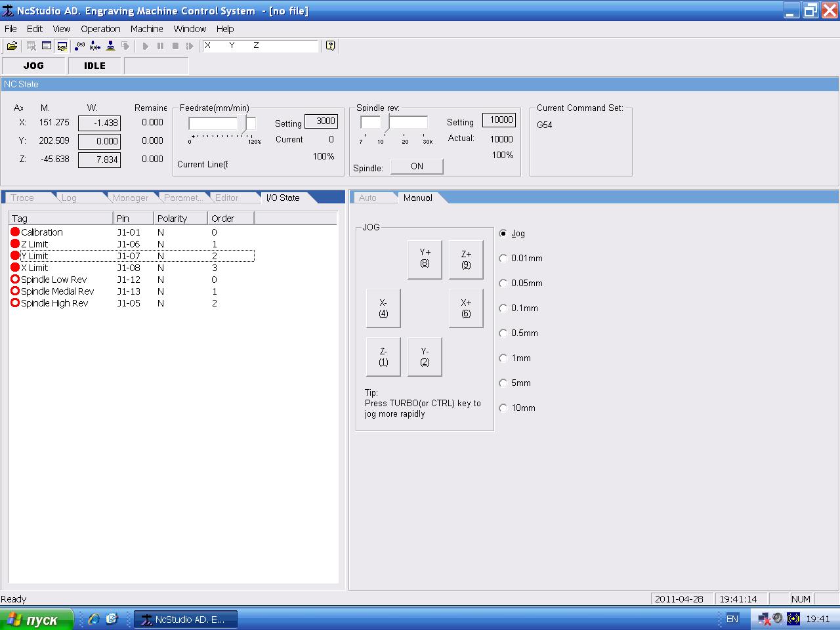
Task: Click the volume speaker tray icon
Action: pos(778,618)
